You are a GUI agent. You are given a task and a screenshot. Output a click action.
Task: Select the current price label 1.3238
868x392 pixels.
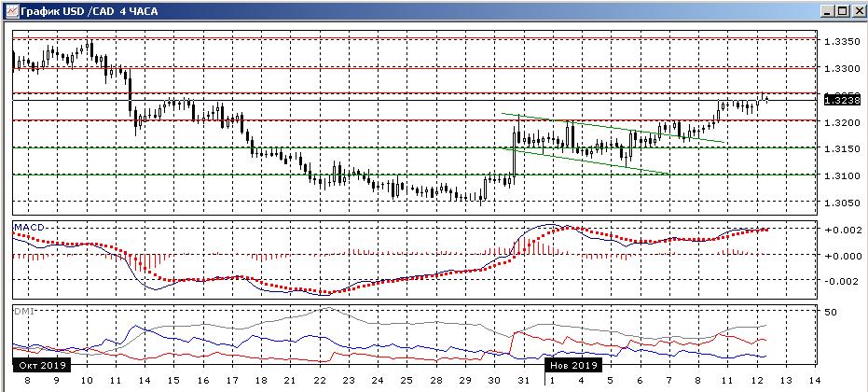[841, 98]
